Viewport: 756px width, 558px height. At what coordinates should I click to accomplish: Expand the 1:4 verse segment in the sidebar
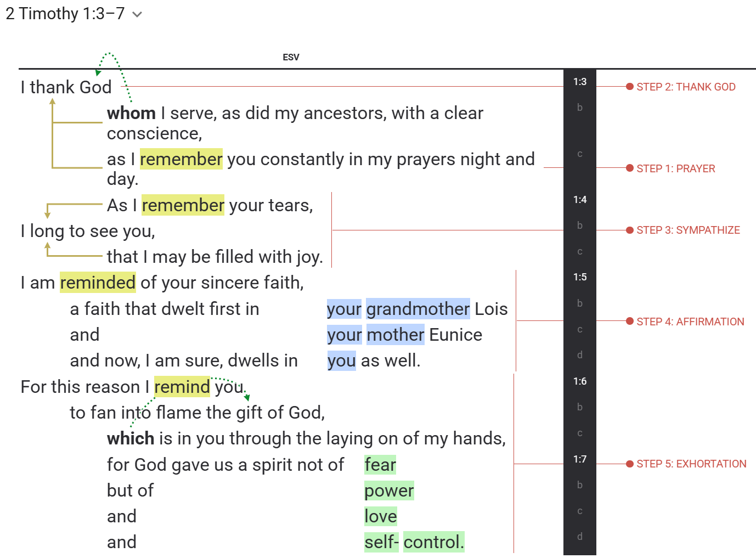[580, 200]
